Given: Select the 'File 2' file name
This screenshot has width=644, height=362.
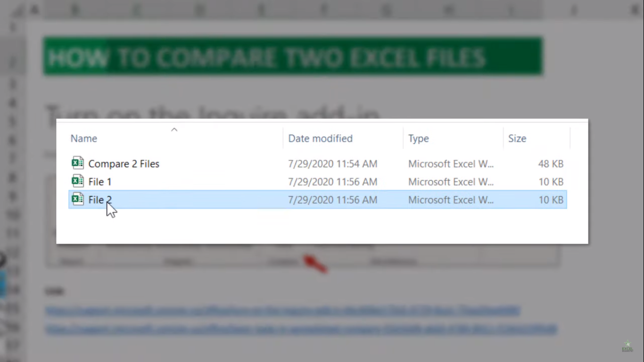Looking at the screenshot, I should (100, 199).
